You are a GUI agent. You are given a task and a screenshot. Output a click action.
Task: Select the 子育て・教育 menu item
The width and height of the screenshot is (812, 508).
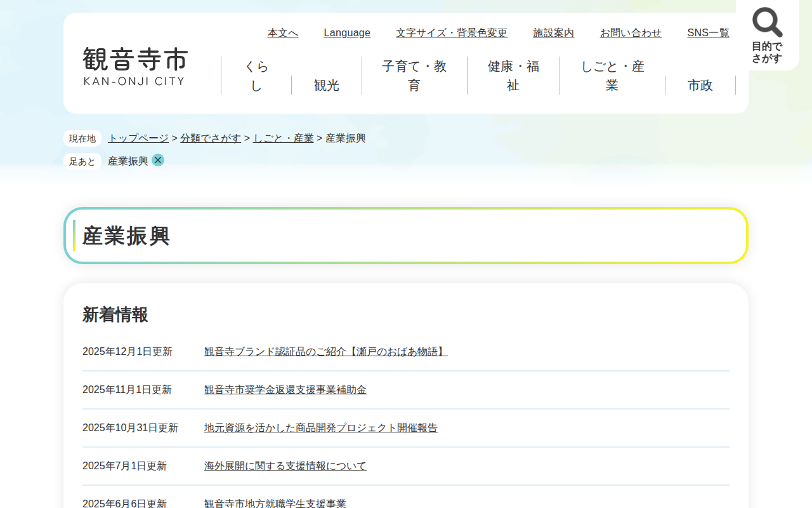point(414,76)
